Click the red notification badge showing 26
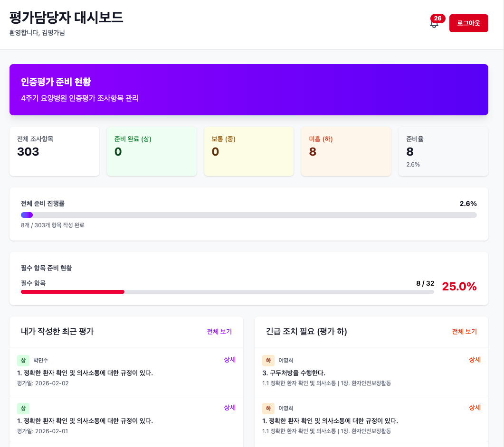The height and width of the screenshot is (447, 504). [438, 18]
